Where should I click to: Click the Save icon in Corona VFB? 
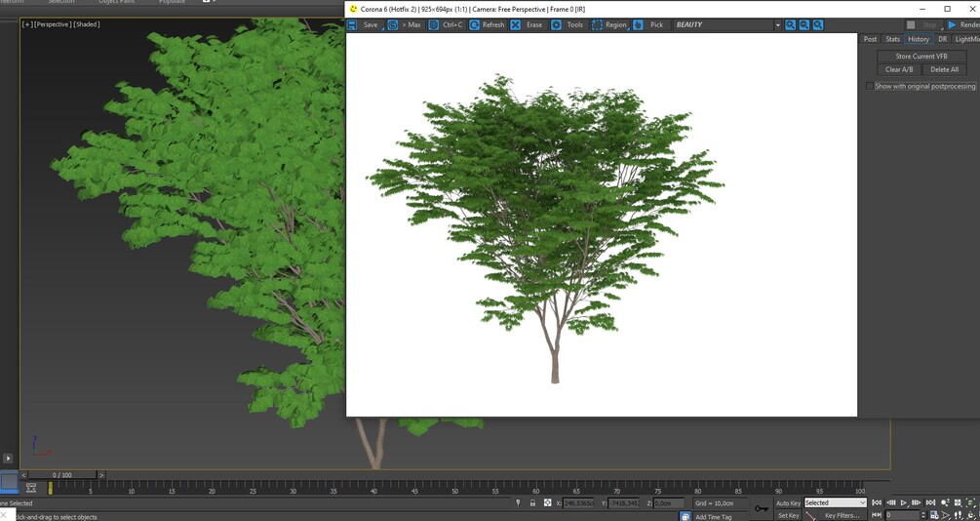[352, 25]
